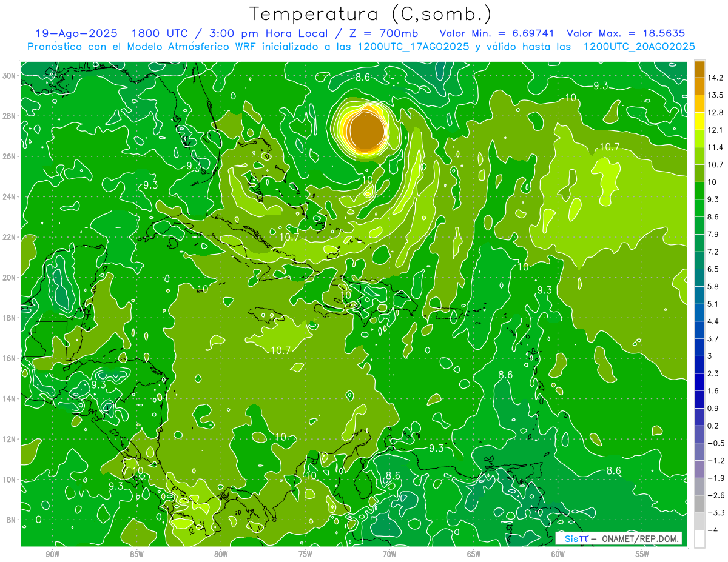
Task: Pick the legend swatch between 5.1 and 5.8
Action: (700, 295)
